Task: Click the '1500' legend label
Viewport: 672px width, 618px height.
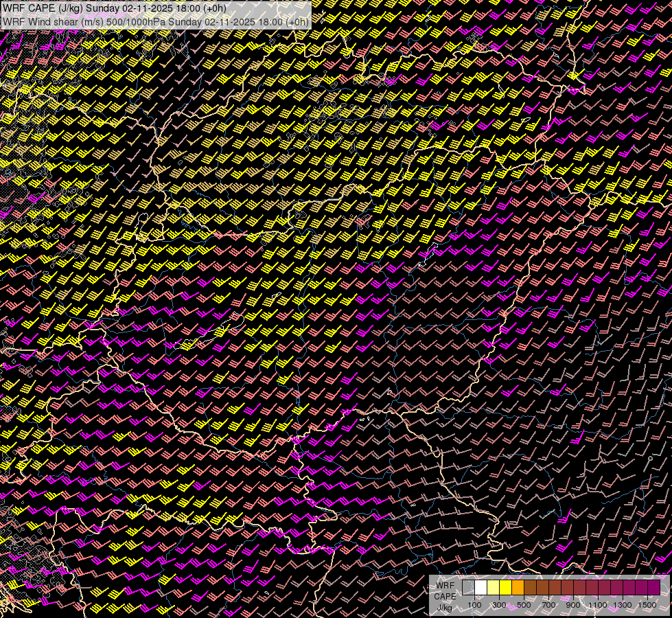Action: 647,605
